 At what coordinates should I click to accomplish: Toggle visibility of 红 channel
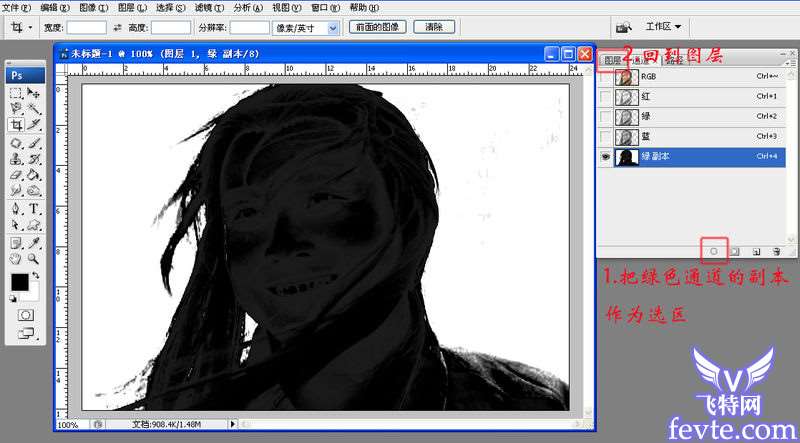pyautogui.click(x=604, y=97)
